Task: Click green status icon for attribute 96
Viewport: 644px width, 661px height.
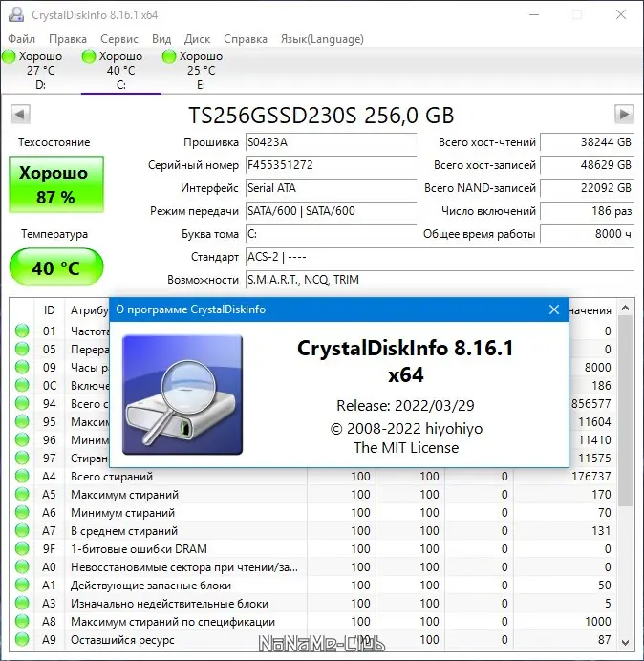Action: coord(22,439)
